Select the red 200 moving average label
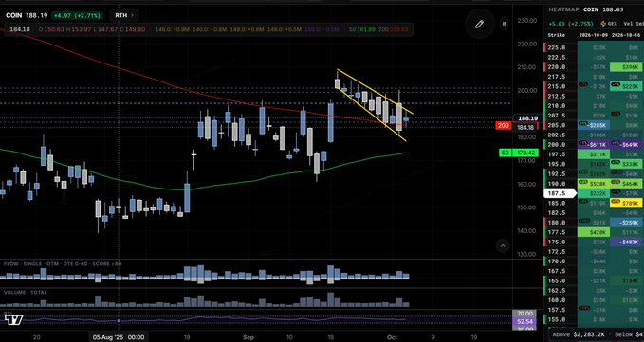The width and height of the screenshot is (644, 342). [x=504, y=126]
